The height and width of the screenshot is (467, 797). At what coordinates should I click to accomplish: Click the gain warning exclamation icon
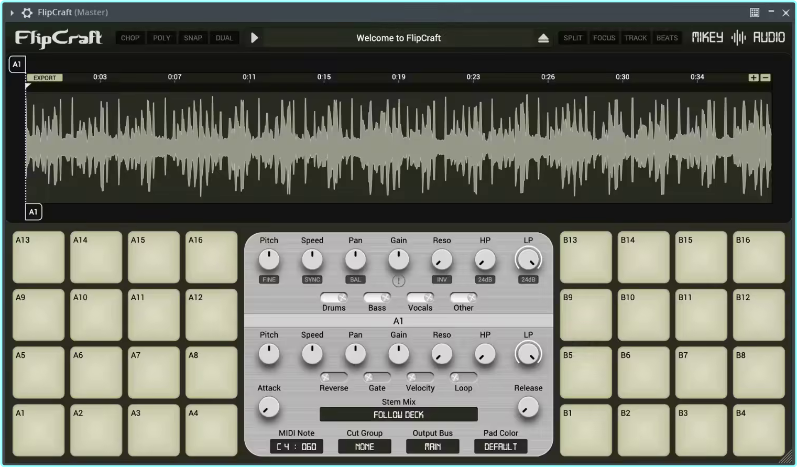398,281
